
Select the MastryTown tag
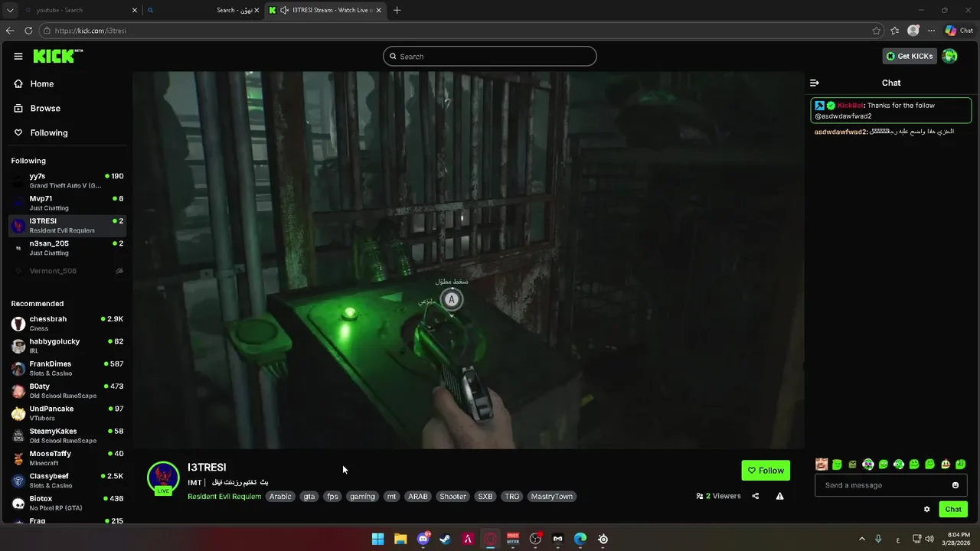pos(552,496)
